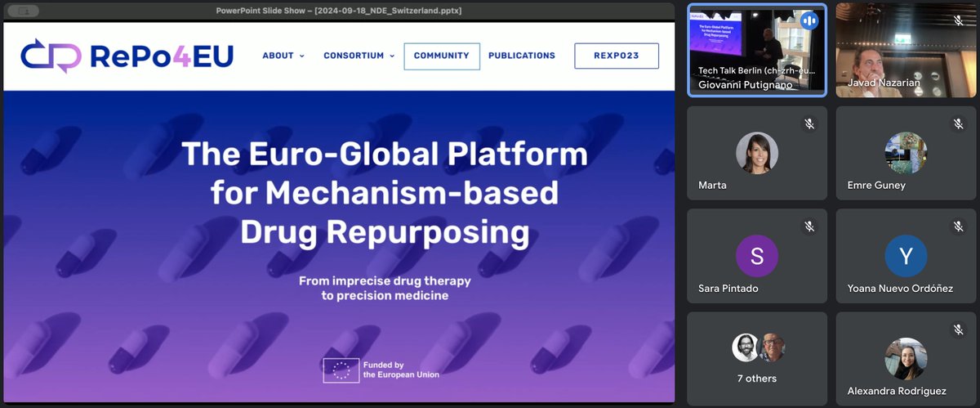980x408 pixels.
Task: Click the RePo4EU wordmark text
Action: click(163, 56)
